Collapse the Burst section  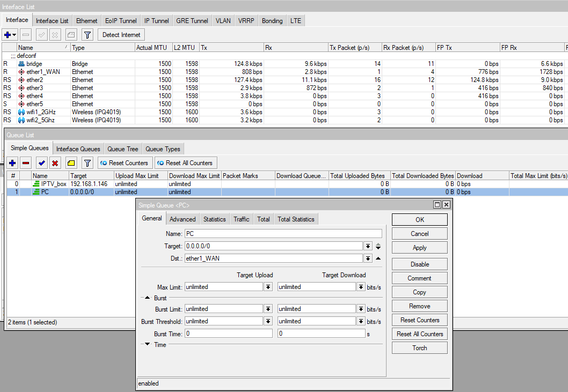pyautogui.click(x=147, y=298)
